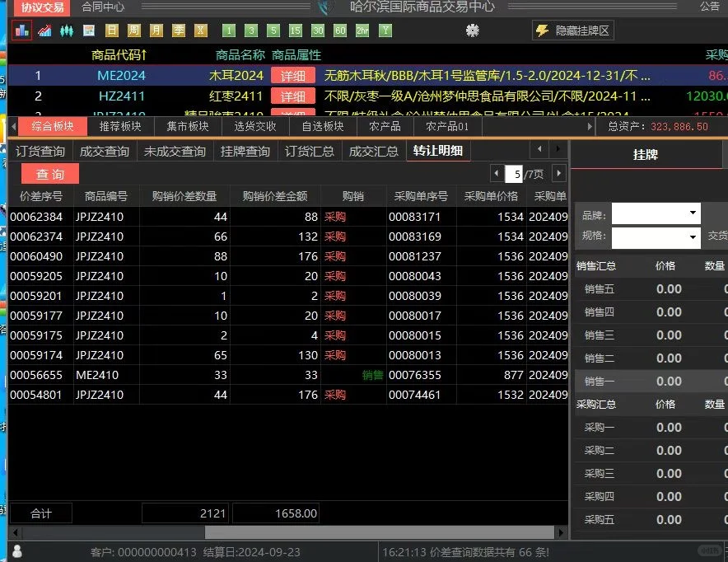The width and height of the screenshot is (728, 562).
Task: Open 协议交易 tab at top
Action: tap(42, 7)
